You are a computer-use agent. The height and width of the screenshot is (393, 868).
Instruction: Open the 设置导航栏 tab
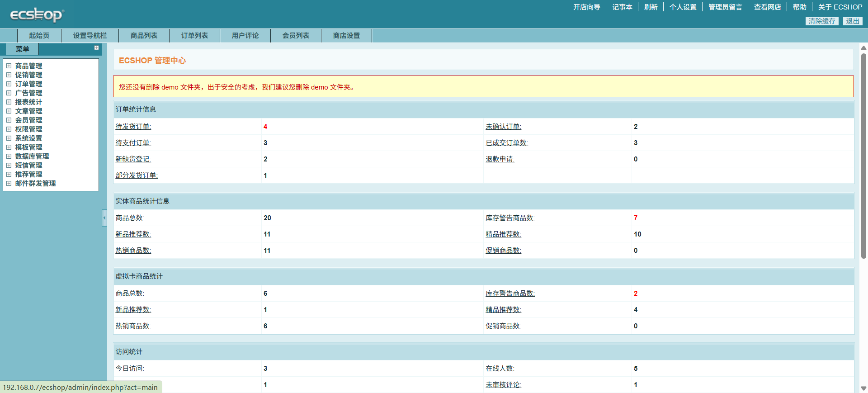point(90,36)
